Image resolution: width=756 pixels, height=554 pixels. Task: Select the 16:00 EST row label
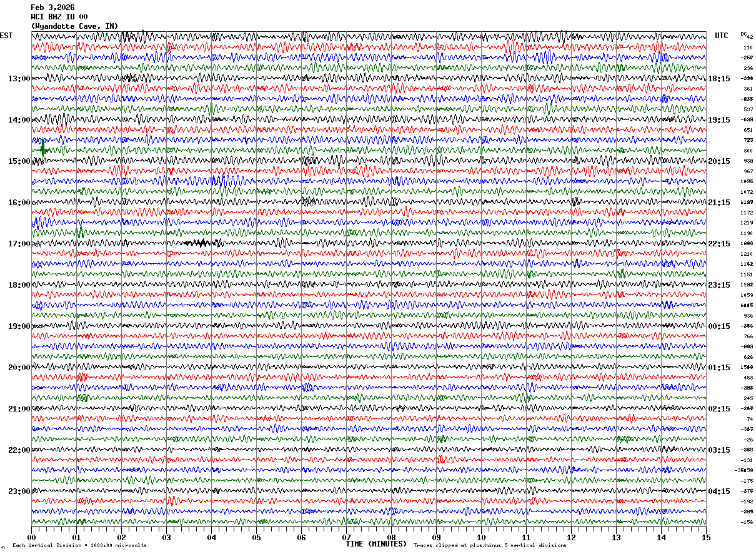click(19, 203)
